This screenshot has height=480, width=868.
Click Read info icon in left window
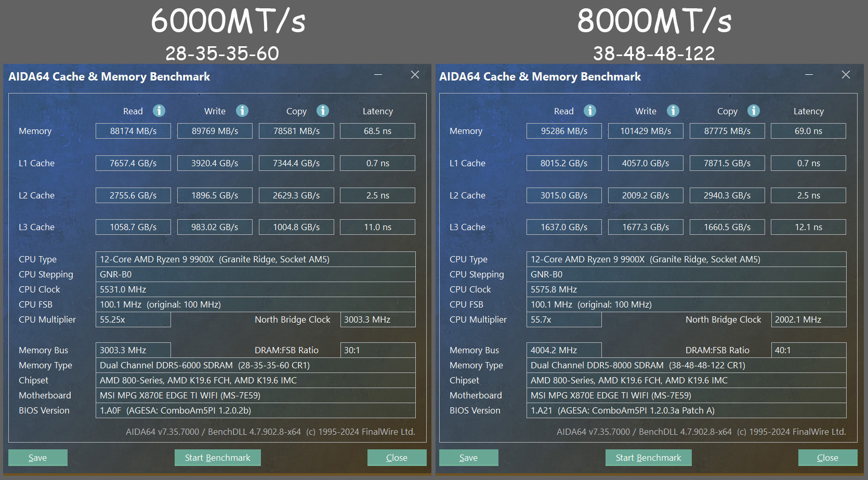click(159, 111)
